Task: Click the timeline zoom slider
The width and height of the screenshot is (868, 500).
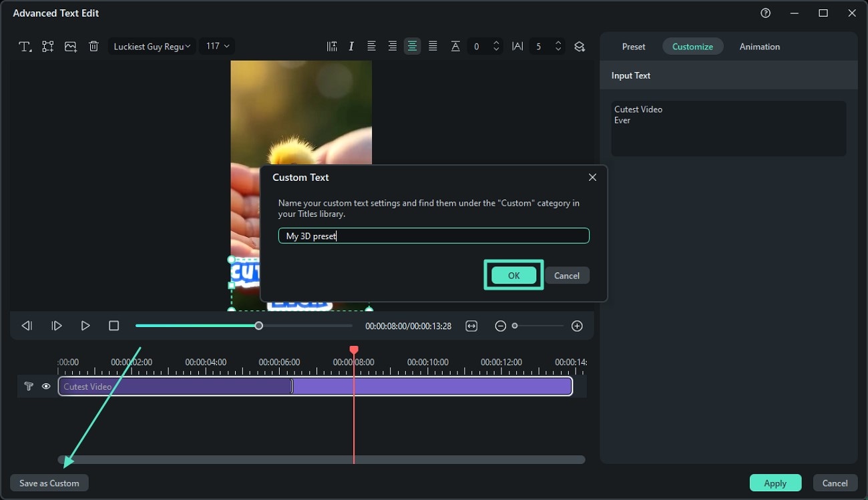Action: [538, 326]
